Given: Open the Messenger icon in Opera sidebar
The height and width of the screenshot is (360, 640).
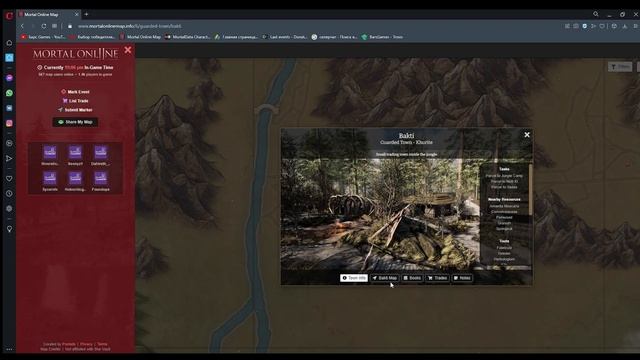Looking at the screenshot, I should click(x=9, y=78).
